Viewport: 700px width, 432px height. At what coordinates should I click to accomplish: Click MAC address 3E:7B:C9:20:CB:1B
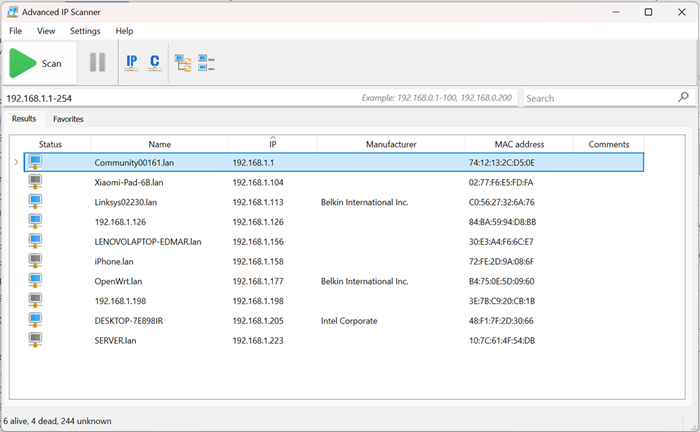502,301
